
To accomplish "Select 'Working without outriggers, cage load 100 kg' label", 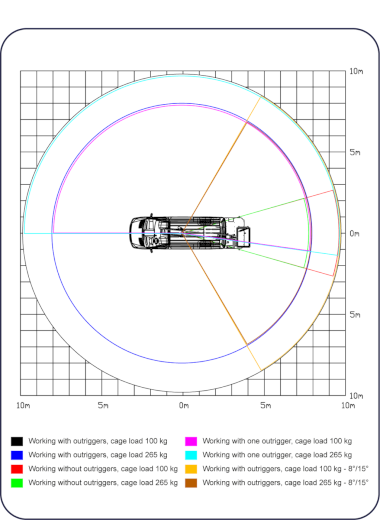I will (x=103, y=469).
